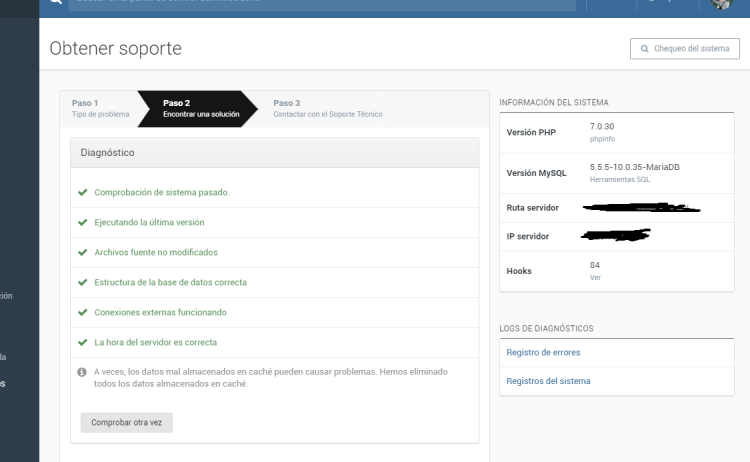This screenshot has height=462, width=750.
Task: Click the INFORMACIÓN DEL SISTEMA heading
Action: pos(554,102)
